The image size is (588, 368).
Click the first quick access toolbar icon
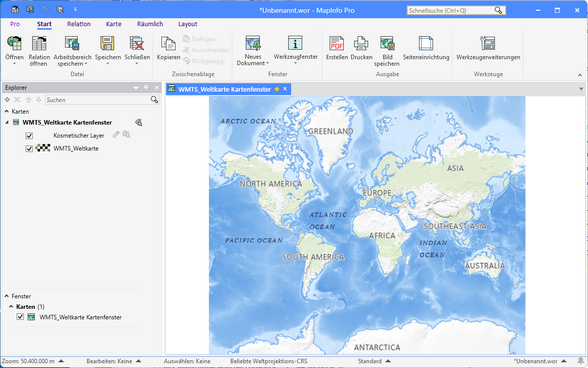(x=15, y=9)
